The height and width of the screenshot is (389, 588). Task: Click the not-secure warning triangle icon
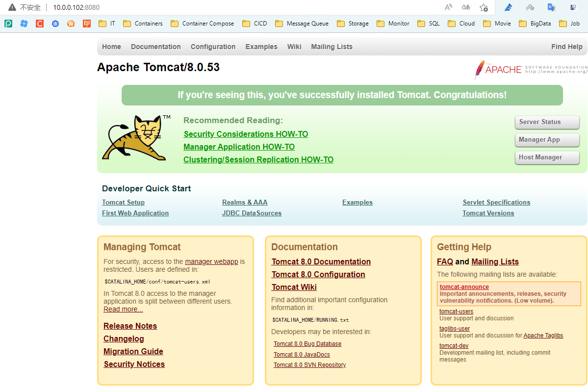12,7
